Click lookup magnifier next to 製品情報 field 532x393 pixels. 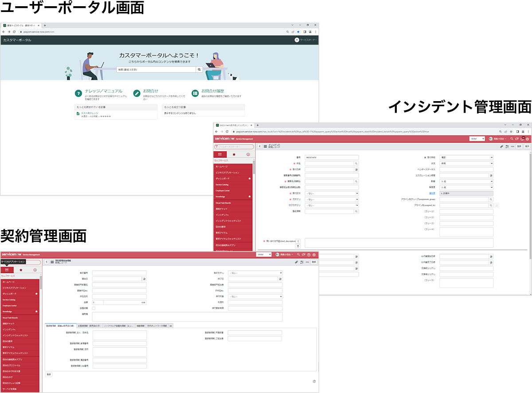pos(356,212)
